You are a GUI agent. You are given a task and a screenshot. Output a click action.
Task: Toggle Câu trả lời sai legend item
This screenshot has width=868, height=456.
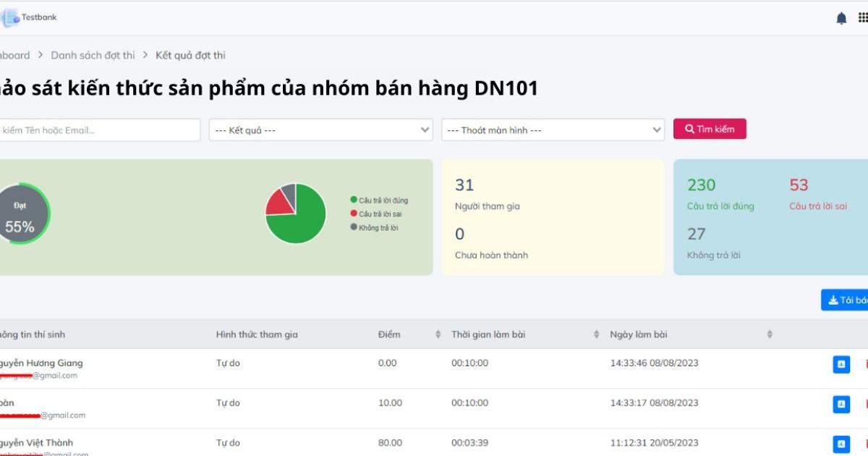point(376,214)
